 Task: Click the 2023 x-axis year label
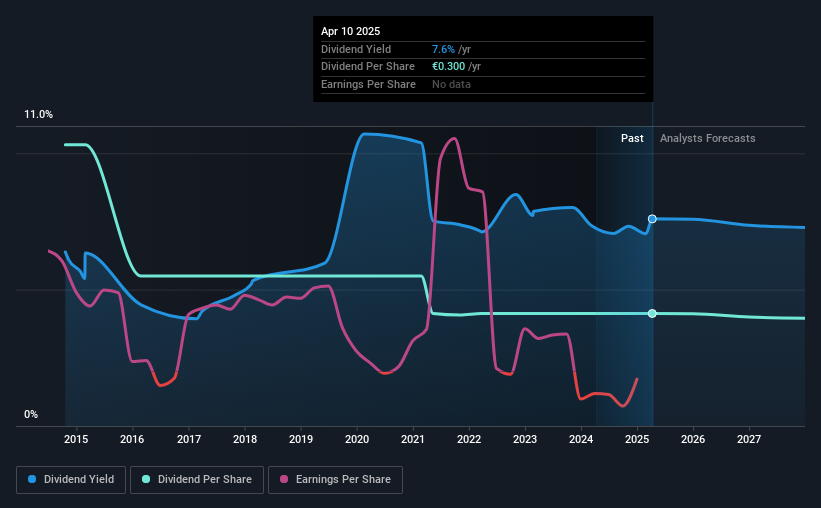(525, 439)
